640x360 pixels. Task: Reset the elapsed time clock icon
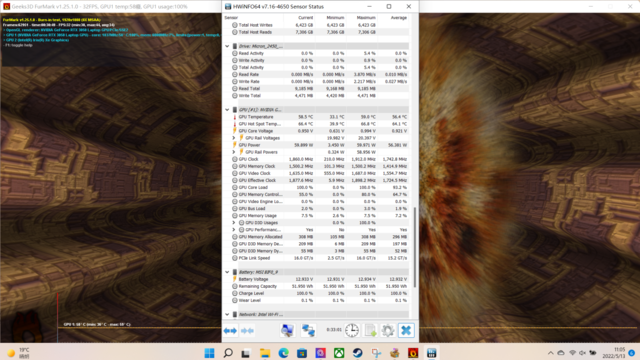pyautogui.click(x=352, y=331)
